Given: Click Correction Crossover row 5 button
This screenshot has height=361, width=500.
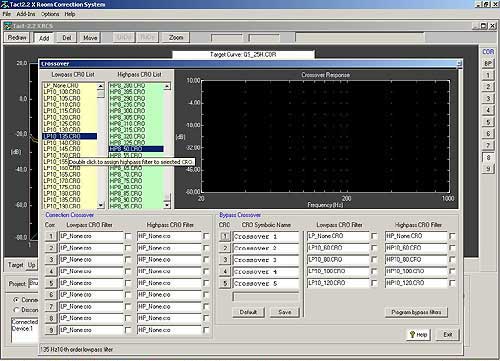Looking at the screenshot, I should [51, 283].
